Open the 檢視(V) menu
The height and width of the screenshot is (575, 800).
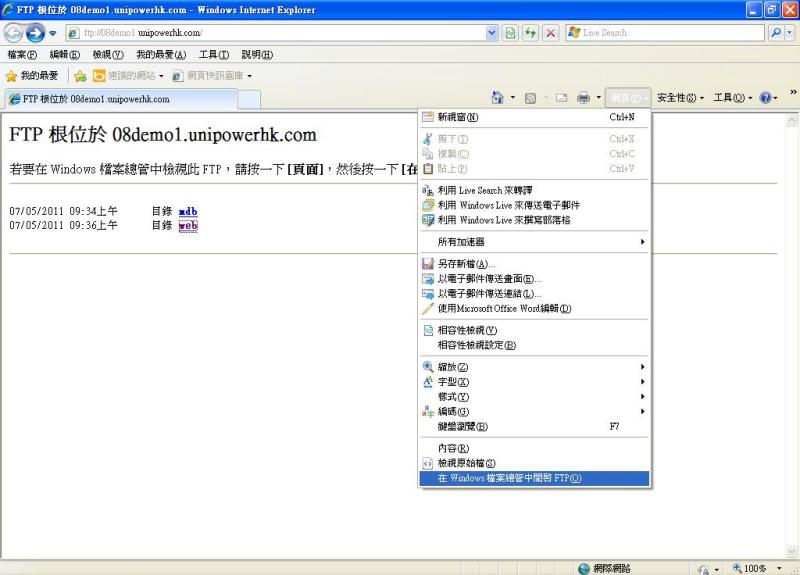[x=108, y=55]
